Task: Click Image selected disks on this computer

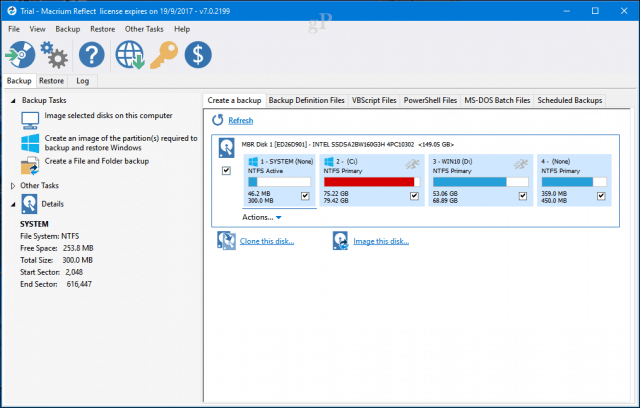Action: click(109, 116)
